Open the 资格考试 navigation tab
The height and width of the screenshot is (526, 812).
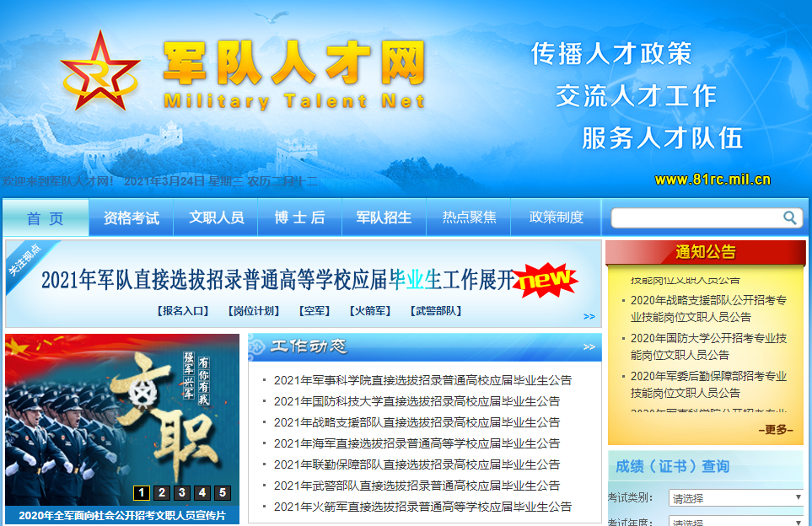pos(131,217)
